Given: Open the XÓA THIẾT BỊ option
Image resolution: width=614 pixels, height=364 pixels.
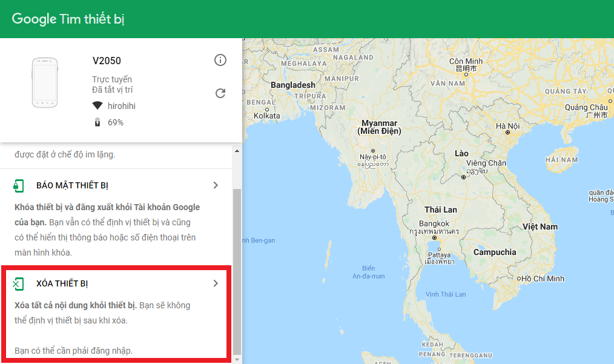Looking at the screenshot, I should pos(116,314).
